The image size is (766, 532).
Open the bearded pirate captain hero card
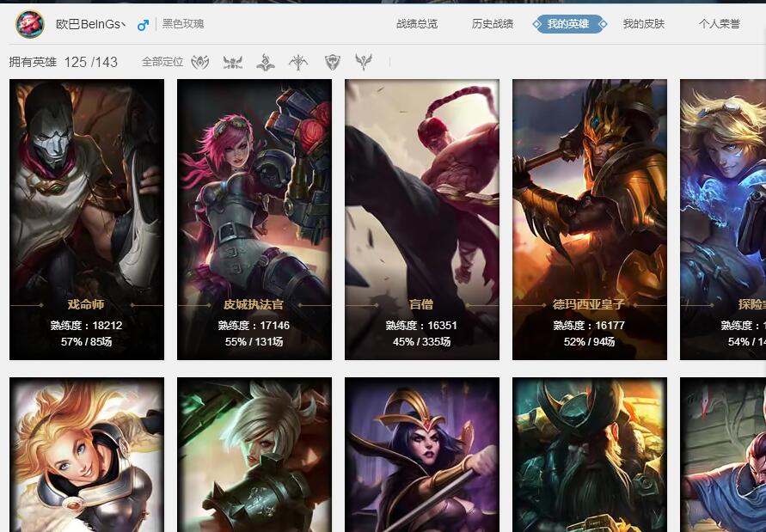point(590,455)
